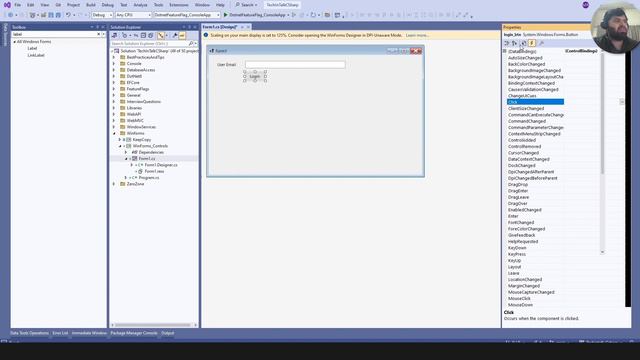Screen dimensions: 640x360
Task: Click Property Pages wrench icon in Properties
Action: [541, 43]
